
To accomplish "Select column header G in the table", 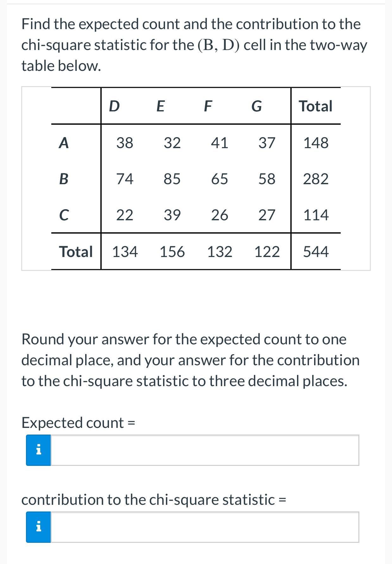I will [257, 106].
